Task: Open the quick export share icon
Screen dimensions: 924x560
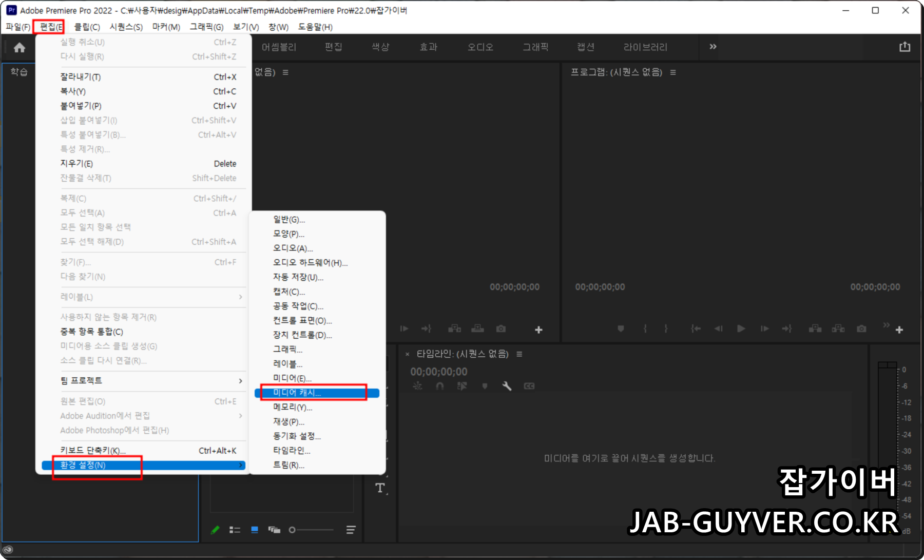Action: click(x=904, y=47)
